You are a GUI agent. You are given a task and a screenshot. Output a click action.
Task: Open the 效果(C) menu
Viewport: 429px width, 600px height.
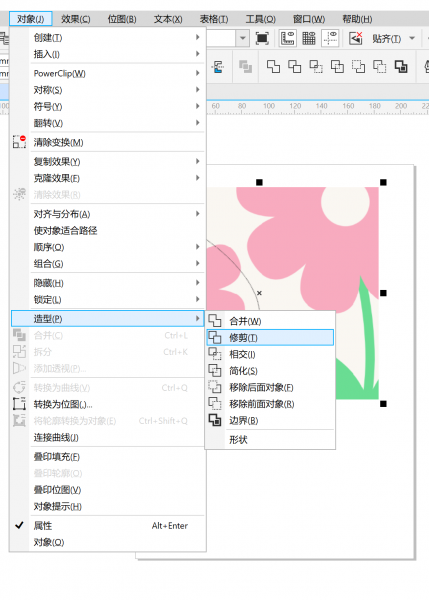tap(76, 19)
